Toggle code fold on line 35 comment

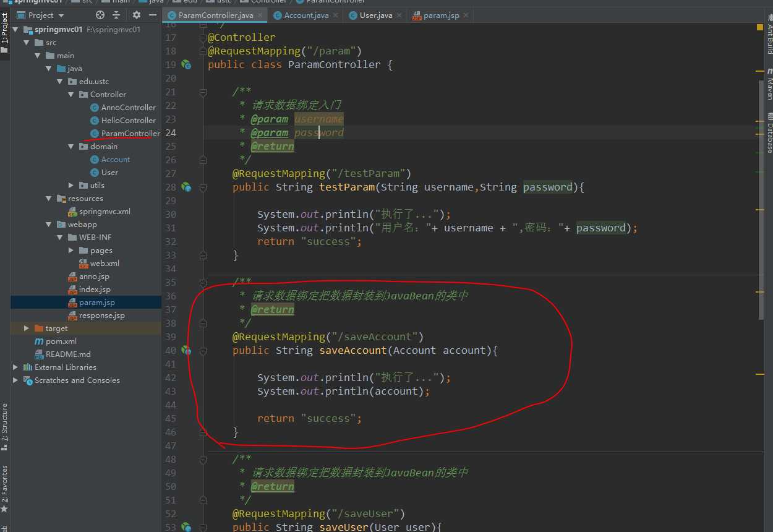[x=203, y=282]
